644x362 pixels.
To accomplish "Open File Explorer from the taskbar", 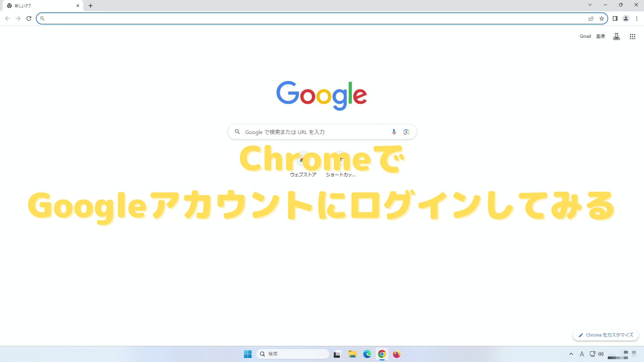I will 352,354.
